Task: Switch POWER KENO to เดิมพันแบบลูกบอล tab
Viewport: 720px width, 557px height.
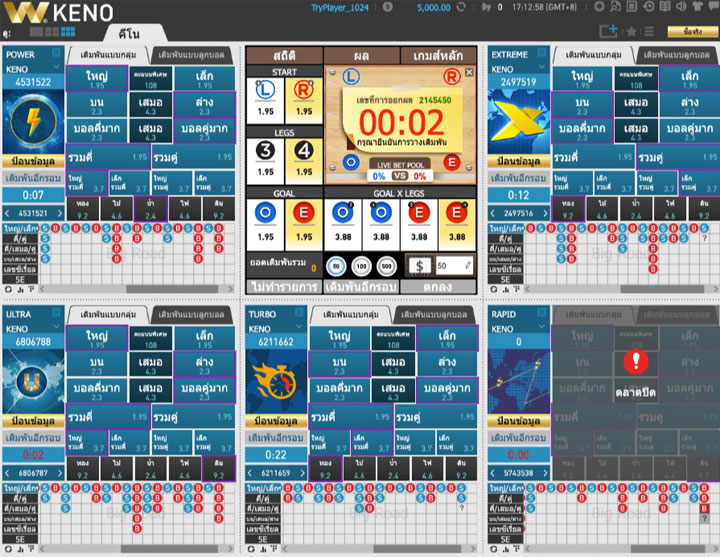Action: click(191, 55)
